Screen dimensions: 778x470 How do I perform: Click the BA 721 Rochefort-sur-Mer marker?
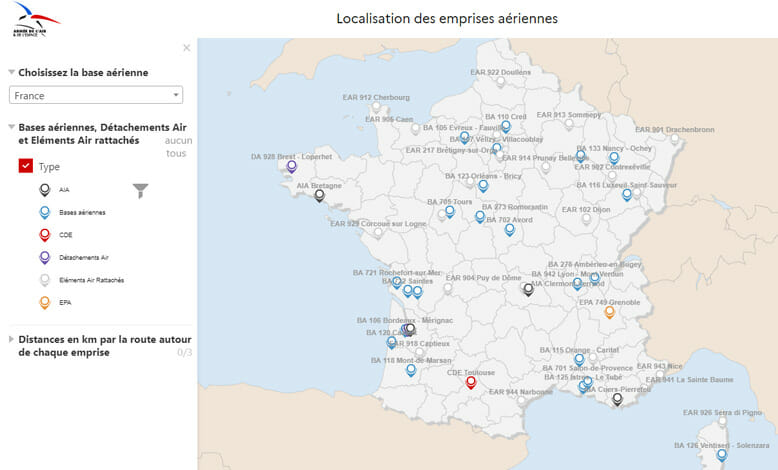tap(396, 282)
